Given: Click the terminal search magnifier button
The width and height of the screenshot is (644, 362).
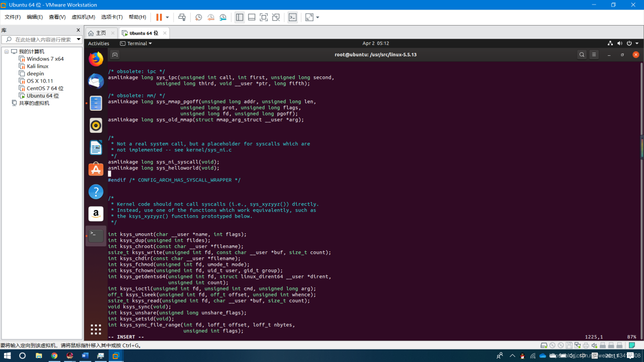Looking at the screenshot, I should (x=582, y=55).
